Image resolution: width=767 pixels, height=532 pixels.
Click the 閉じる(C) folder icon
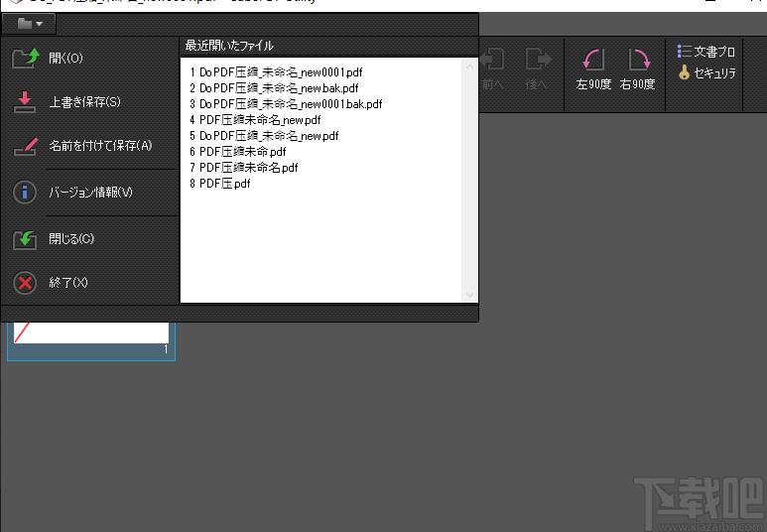25,239
